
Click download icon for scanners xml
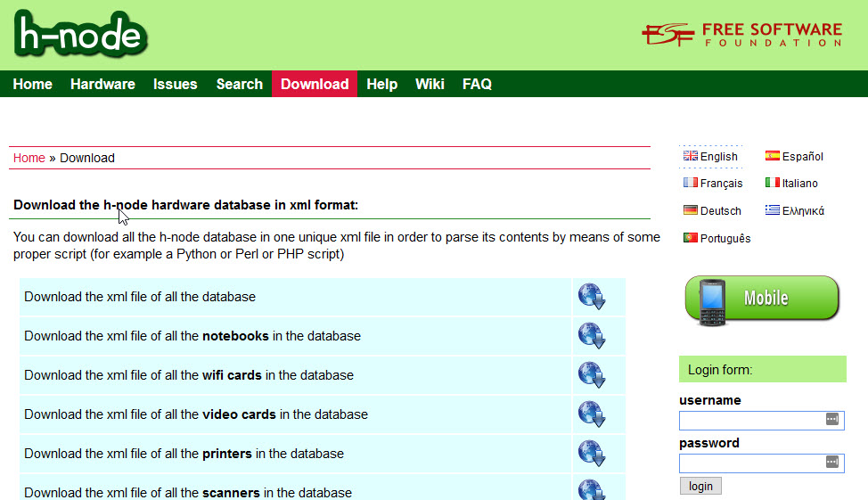(x=592, y=489)
